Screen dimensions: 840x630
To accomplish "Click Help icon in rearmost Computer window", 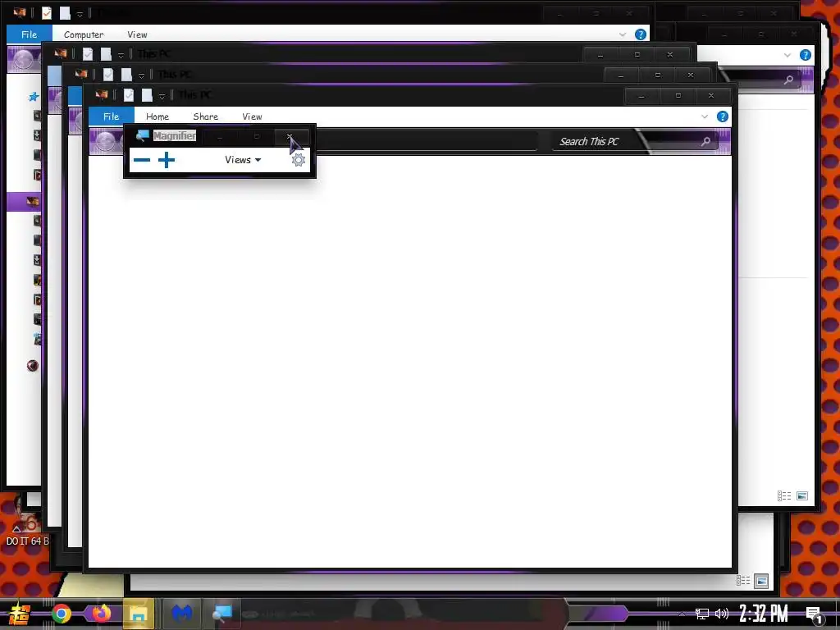I will coord(640,34).
